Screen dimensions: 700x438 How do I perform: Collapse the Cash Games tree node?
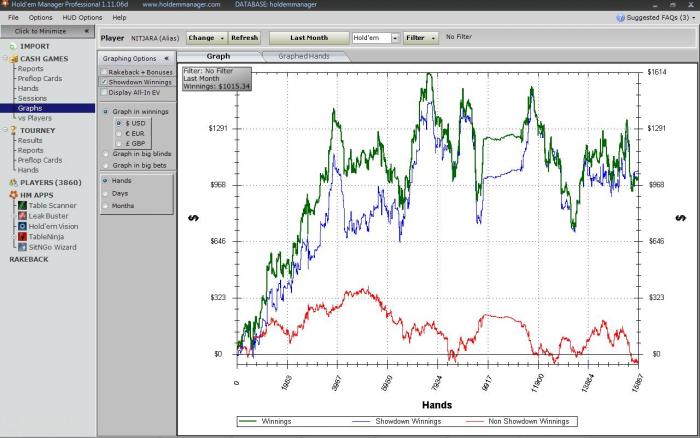coord(5,58)
